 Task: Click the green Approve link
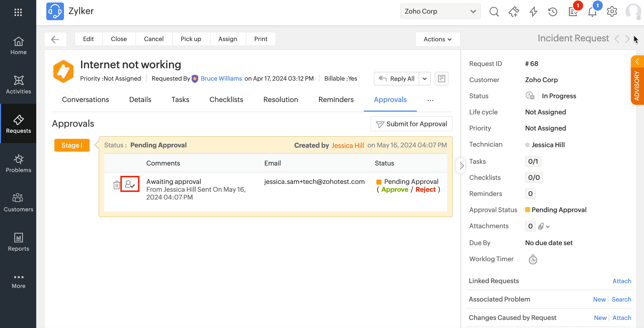pos(395,189)
